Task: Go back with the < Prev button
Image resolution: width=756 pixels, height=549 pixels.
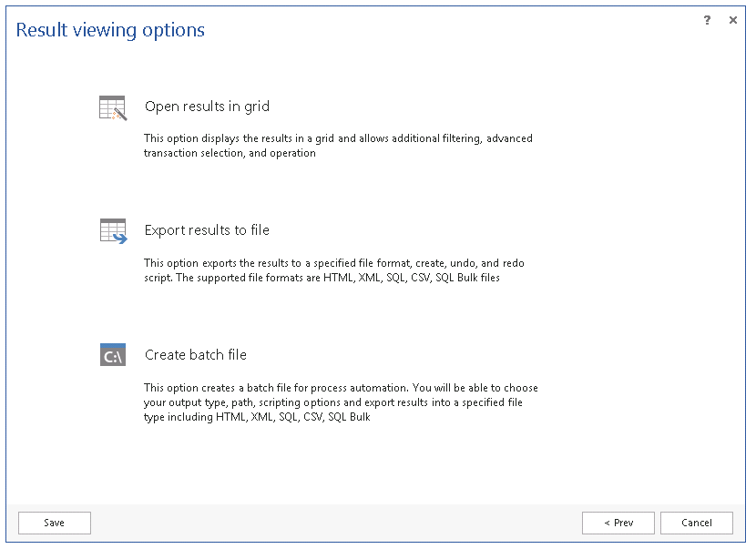Action: click(618, 523)
